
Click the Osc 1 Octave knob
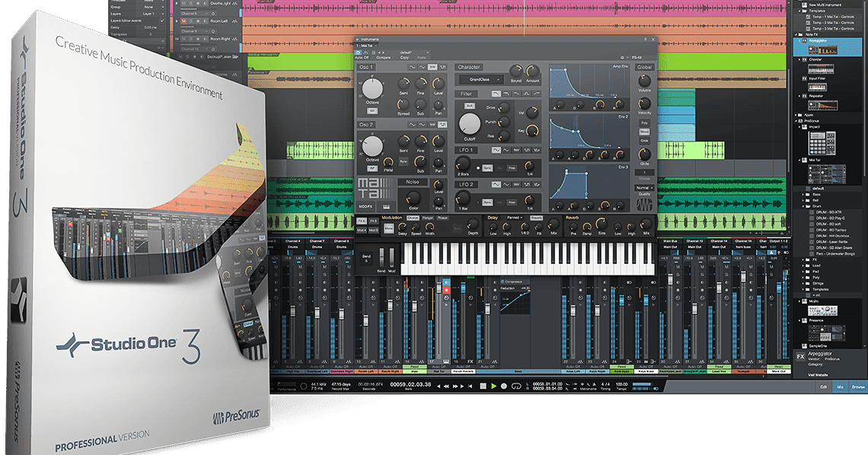pyautogui.click(x=372, y=88)
